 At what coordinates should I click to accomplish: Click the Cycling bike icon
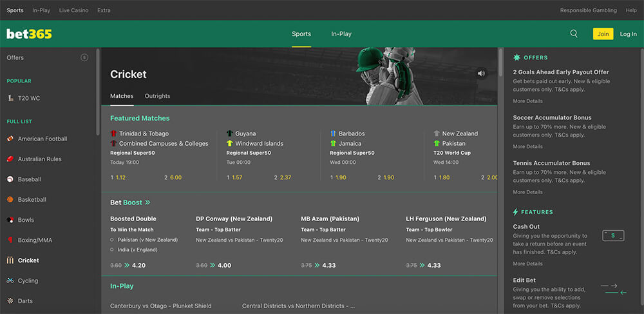pos(10,280)
